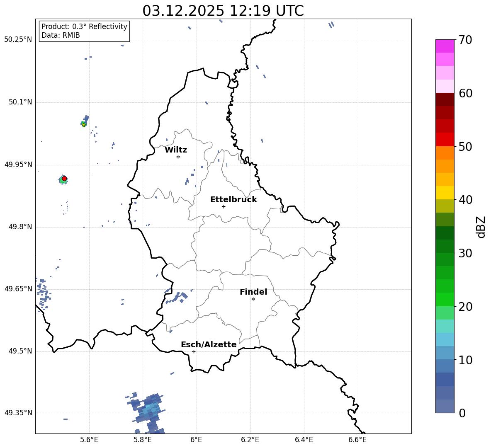Click the Wiltz station label
The image size is (491, 448).
tap(176, 150)
